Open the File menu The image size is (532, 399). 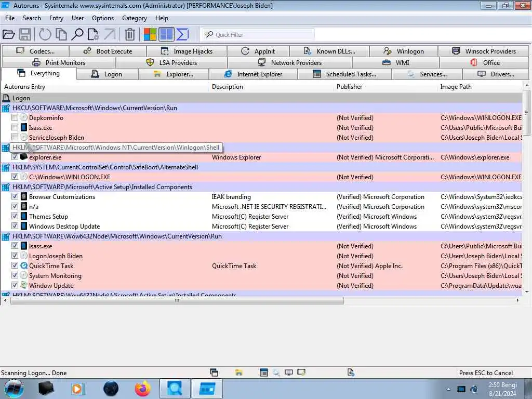coord(10,18)
